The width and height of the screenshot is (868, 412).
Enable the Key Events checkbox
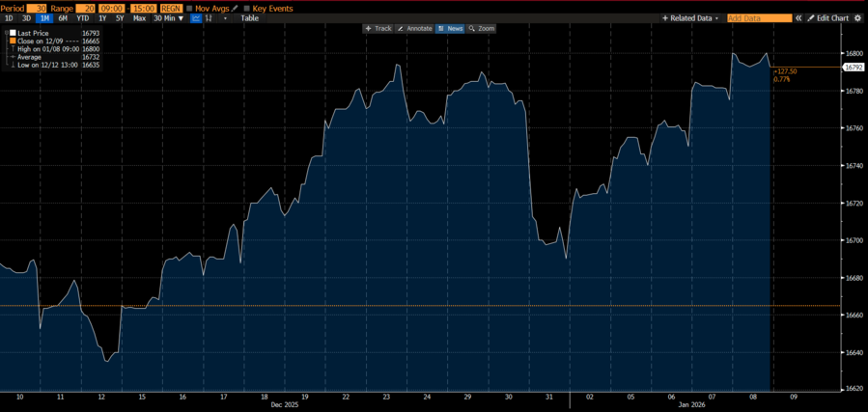[246, 8]
